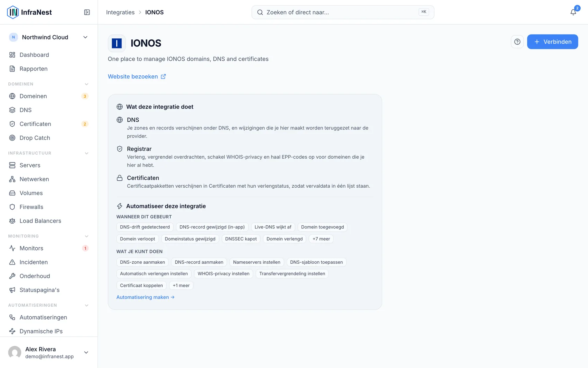The width and height of the screenshot is (588, 368).
Task: Focus the Zoeken of direct naar search field
Action: point(343,12)
